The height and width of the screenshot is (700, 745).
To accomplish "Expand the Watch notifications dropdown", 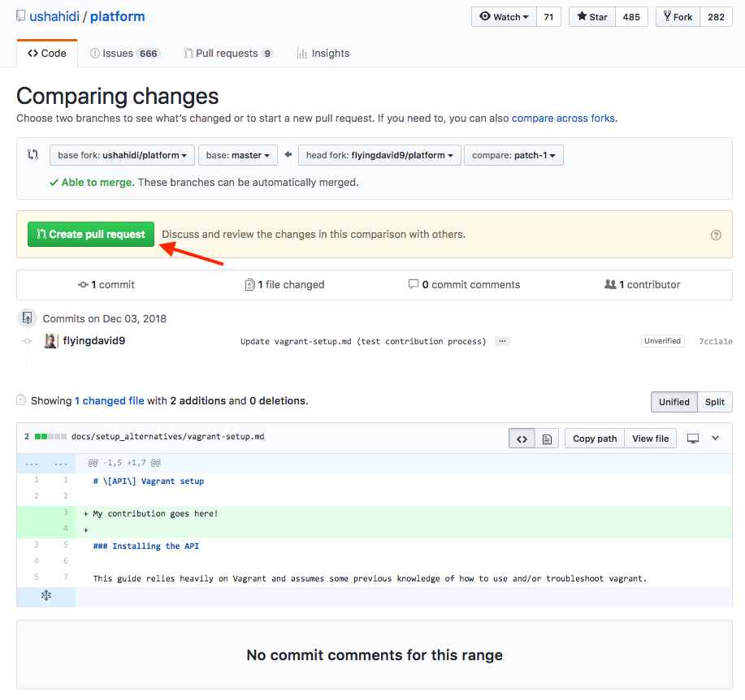I will point(504,16).
